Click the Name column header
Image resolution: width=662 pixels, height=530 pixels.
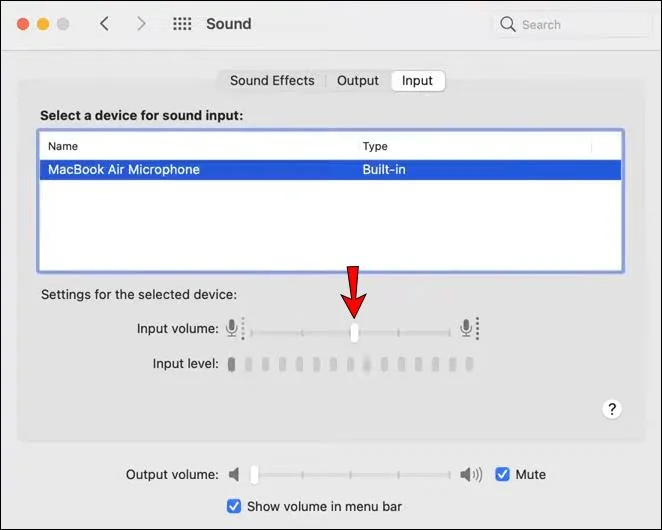(x=63, y=146)
